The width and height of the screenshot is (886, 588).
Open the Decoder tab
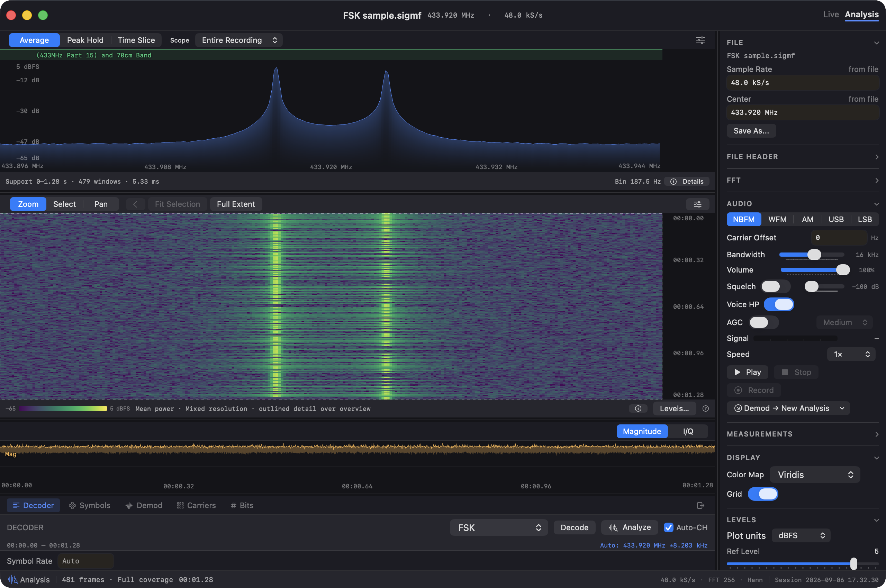[34, 505]
